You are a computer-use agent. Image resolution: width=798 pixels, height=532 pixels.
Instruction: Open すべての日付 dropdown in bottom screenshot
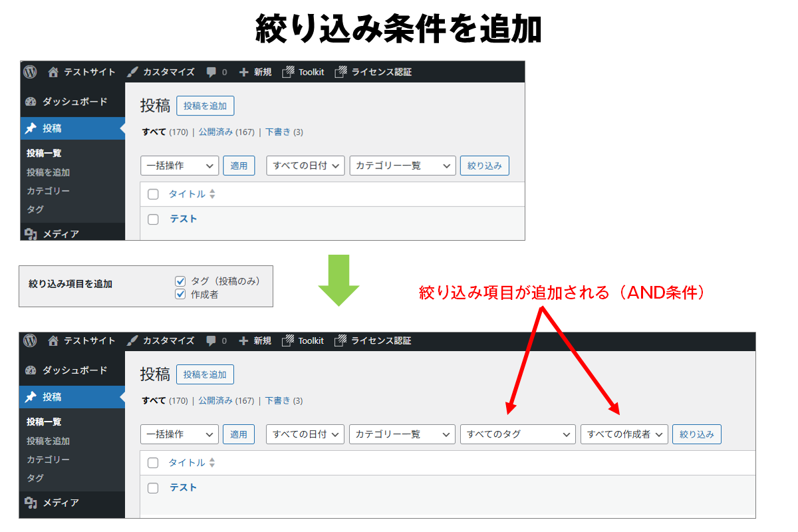tap(305, 434)
